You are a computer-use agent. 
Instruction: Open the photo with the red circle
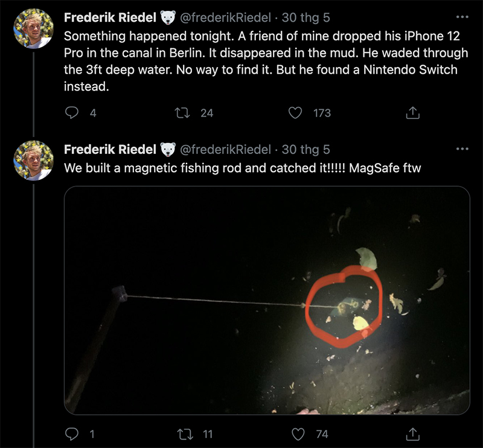click(266, 300)
